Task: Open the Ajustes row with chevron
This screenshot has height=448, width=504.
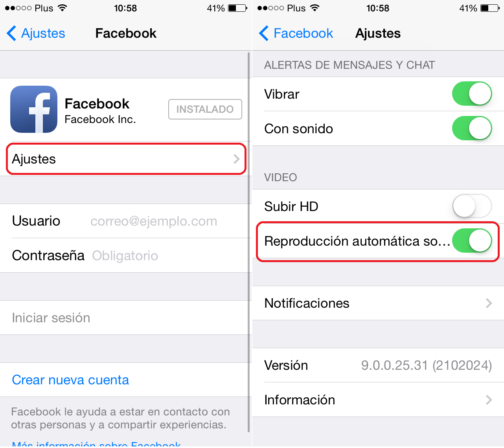Action: click(126, 159)
